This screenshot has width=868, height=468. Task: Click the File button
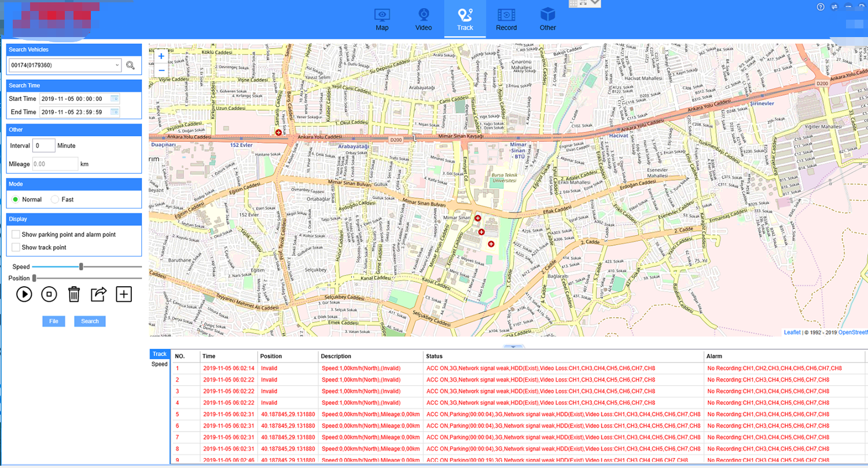pos(53,321)
